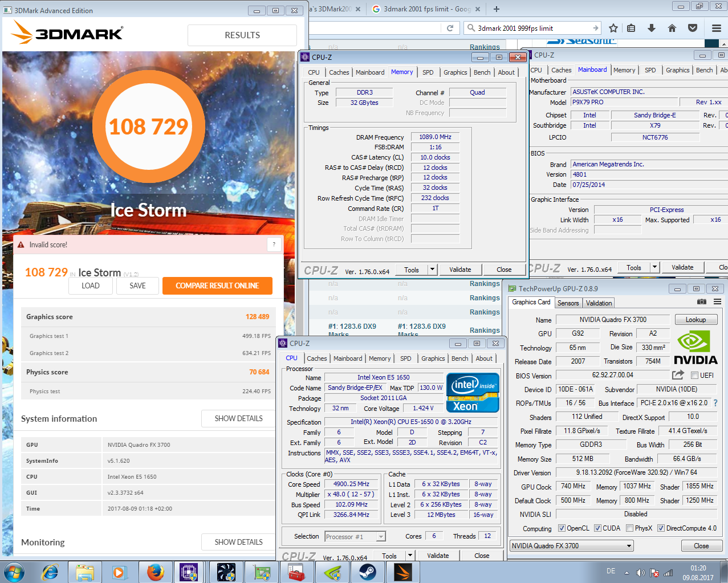Click the Firefox search field
The image size is (728, 583).
532,28
